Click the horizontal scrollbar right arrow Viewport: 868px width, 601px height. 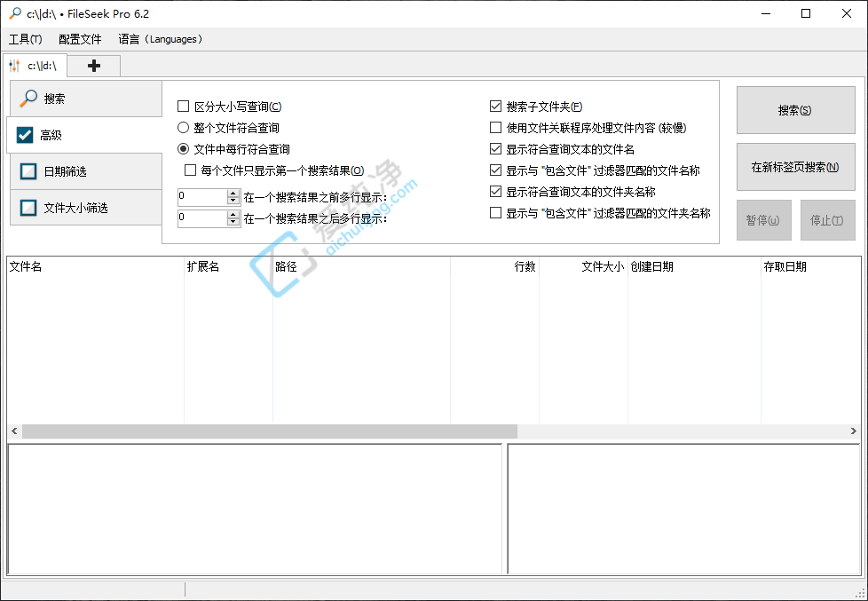point(854,431)
